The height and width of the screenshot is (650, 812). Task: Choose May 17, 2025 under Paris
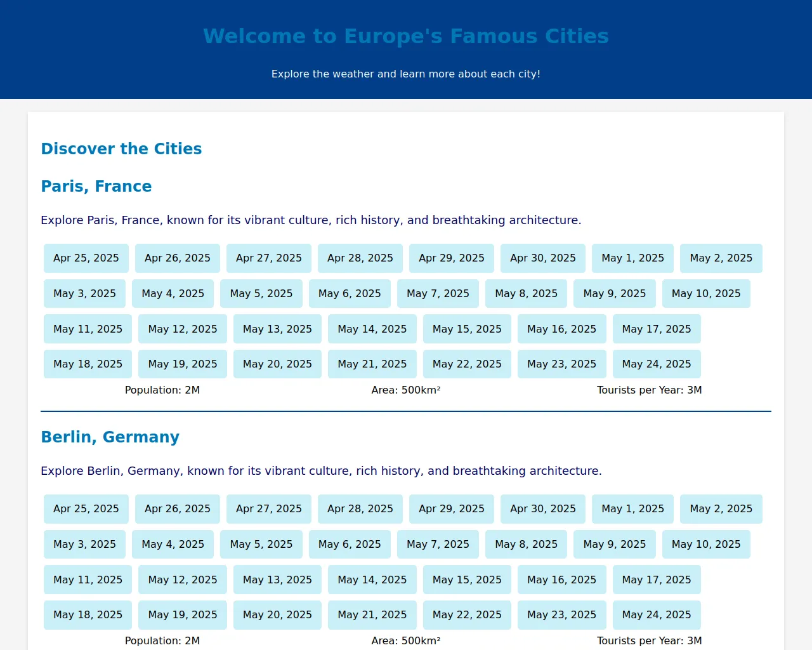coord(657,329)
